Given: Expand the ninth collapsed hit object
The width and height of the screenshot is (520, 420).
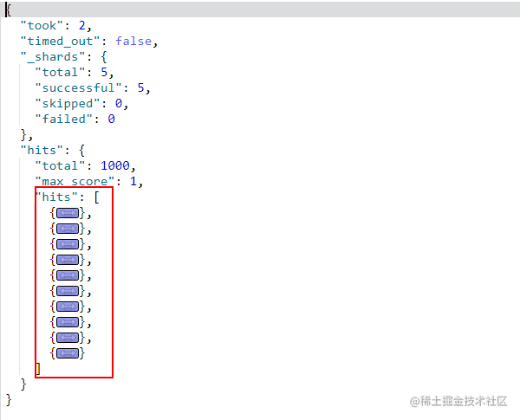Looking at the screenshot, I should (x=68, y=338).
